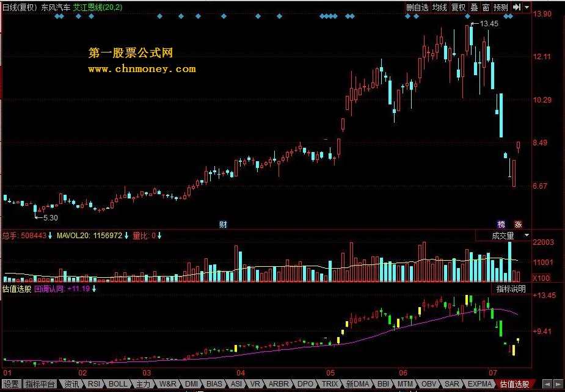Click the active 估值选股 bottom tab
This screenshot has width=565, height=392.
tap(514, 384)
